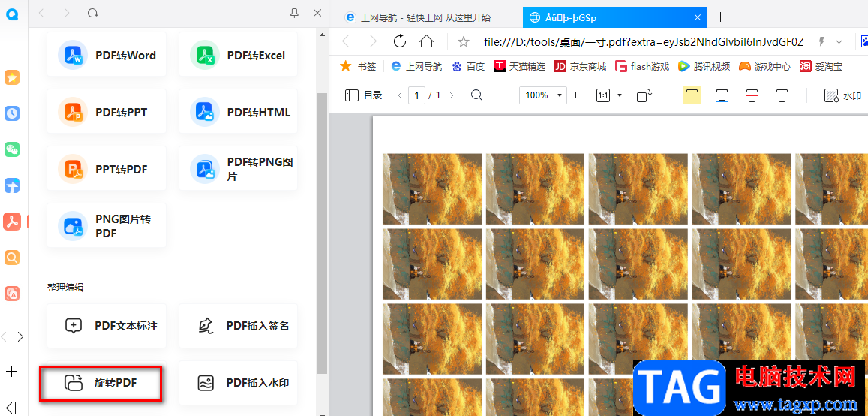Open the PDF文本标注 tool
The width and height of the screenshot is (868, 416).
107,326
